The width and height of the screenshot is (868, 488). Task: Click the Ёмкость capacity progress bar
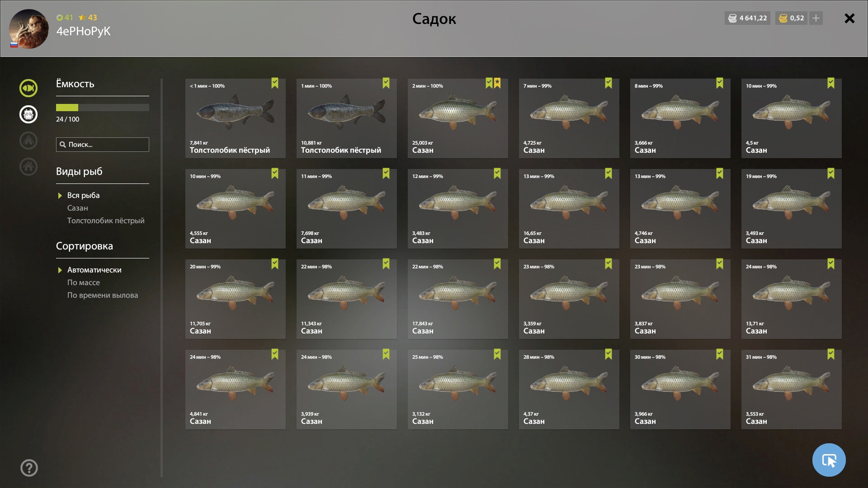[103, 108]
